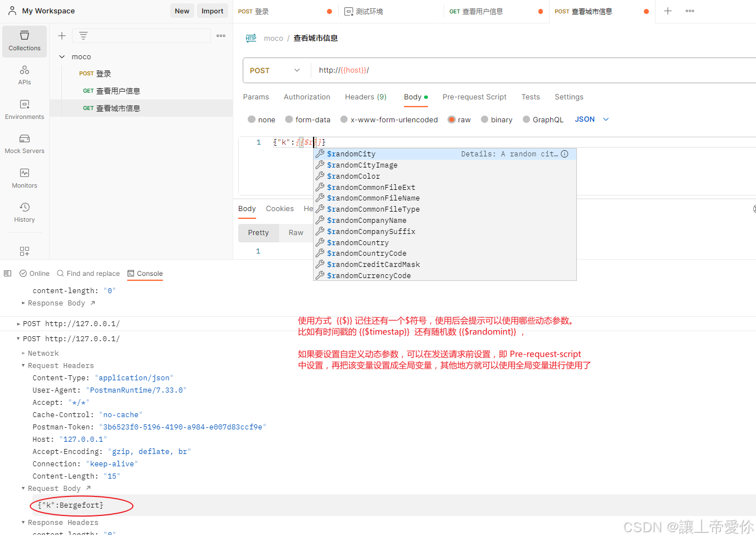Viewport: 756px width, 540px height.
Task: Add a new request tab with plus
Action: click(x=668, y=11)
